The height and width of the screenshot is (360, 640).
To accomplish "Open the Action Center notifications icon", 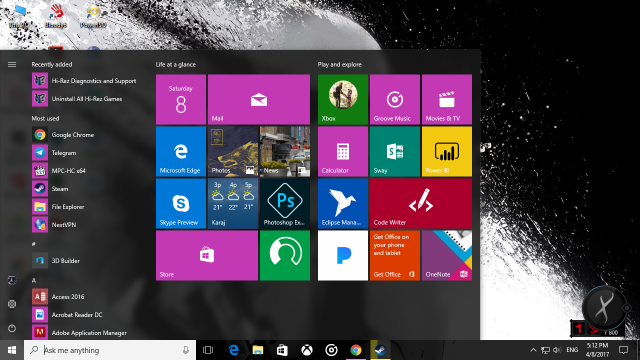I will 623,350.
